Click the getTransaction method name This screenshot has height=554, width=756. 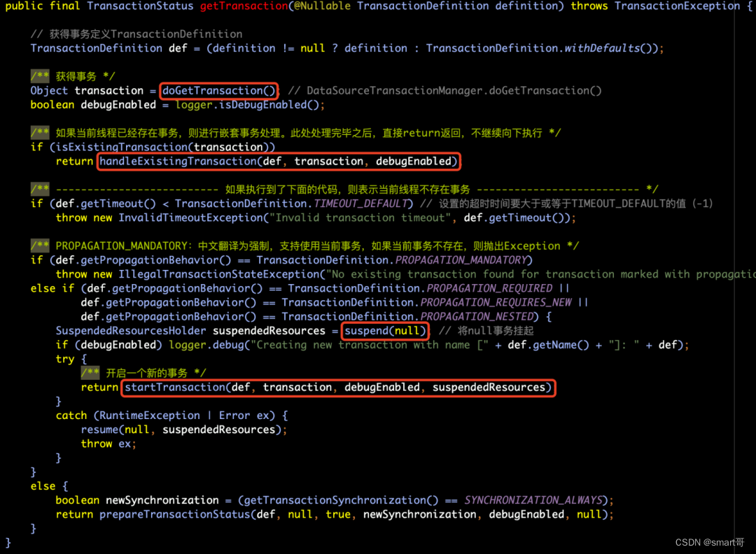coord(244,6)
